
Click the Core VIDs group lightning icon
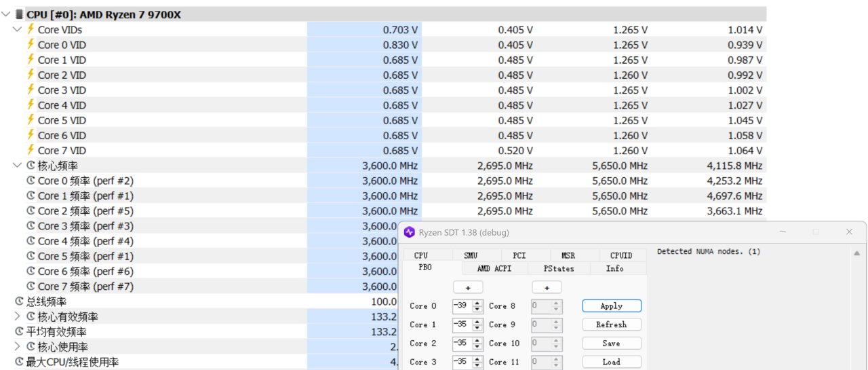point(31,29)
